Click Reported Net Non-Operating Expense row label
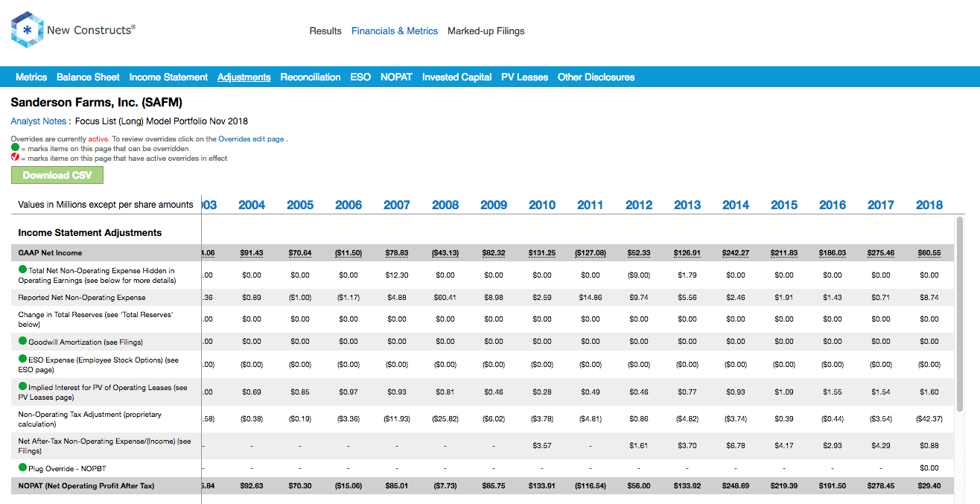 82,297
